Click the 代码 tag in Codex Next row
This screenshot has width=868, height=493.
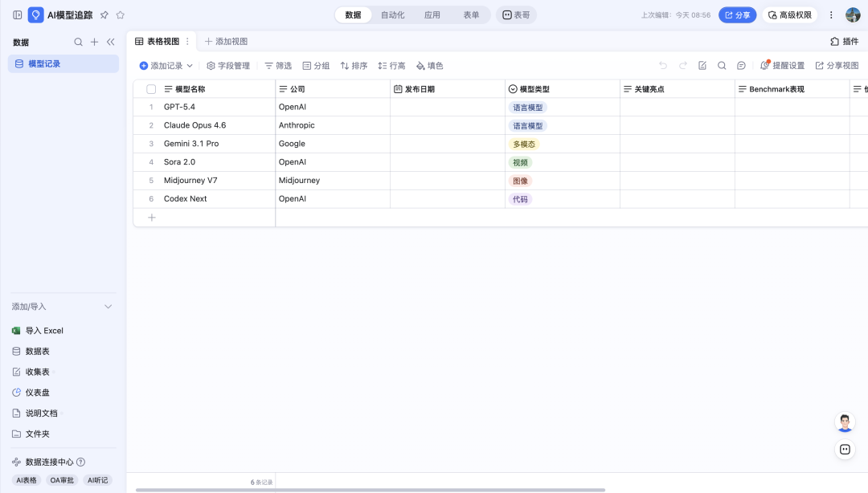[520, 199]
